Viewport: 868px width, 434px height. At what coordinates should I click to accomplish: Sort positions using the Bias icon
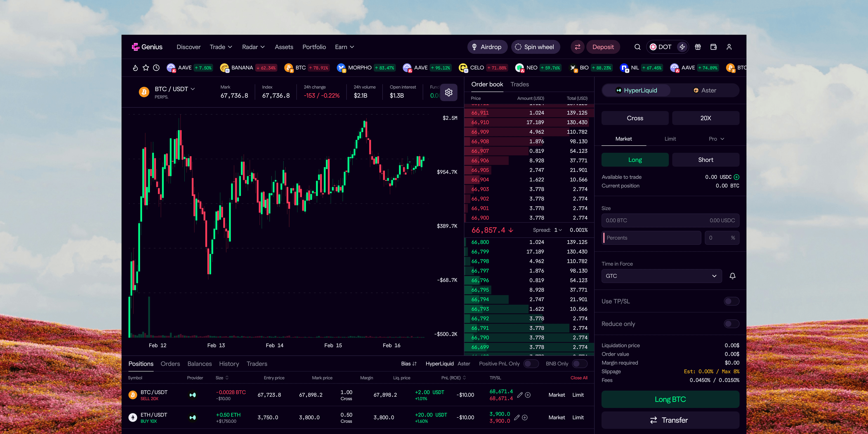[415, 363]
